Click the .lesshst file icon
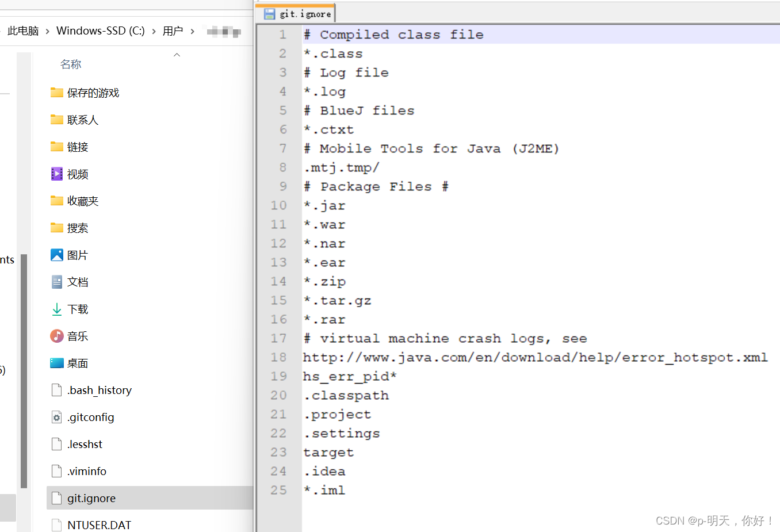 (x=56, y=444)
